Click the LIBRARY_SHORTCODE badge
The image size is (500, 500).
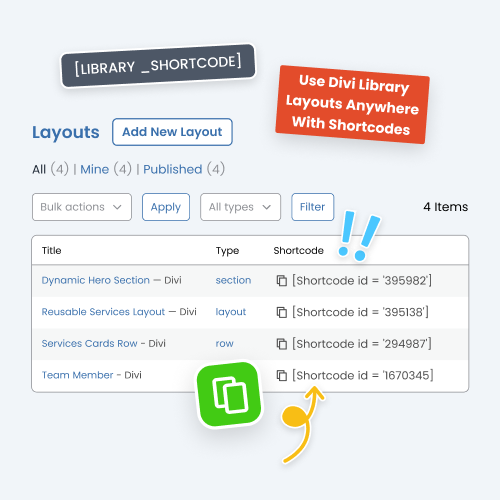(158, 65)
